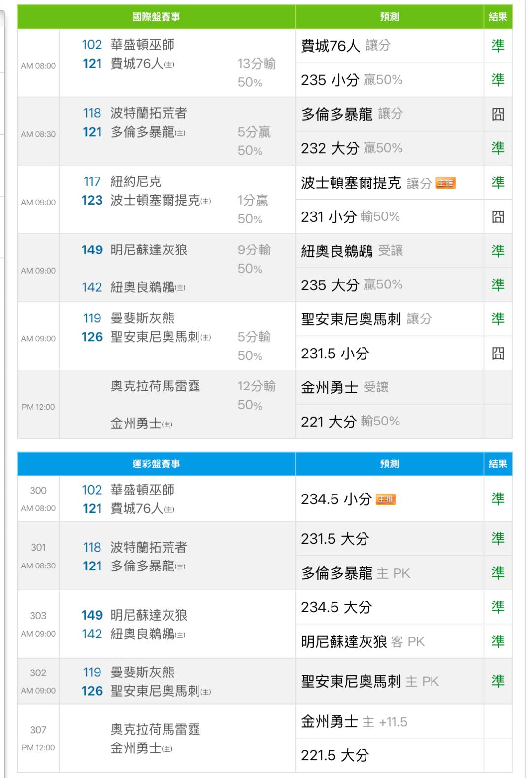Click the 準 result for 明尼蘇達灰狼 客 PK

[498, 641]
